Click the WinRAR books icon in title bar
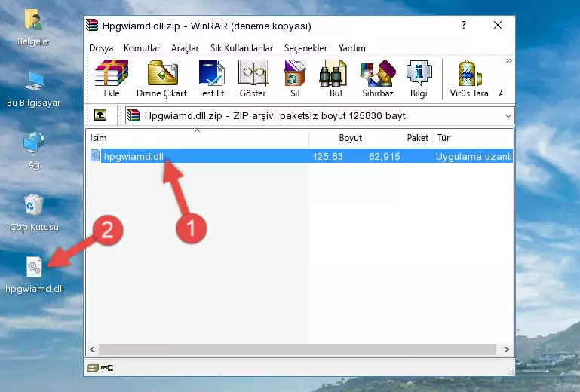This screenshot has width=580, height=392. pyautogui.click(x=92, y=25)
